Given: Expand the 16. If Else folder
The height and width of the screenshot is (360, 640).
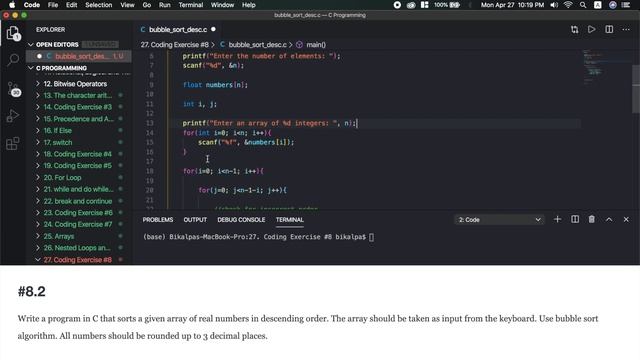Looking at the screenshot, I should (x=58, y=131).
